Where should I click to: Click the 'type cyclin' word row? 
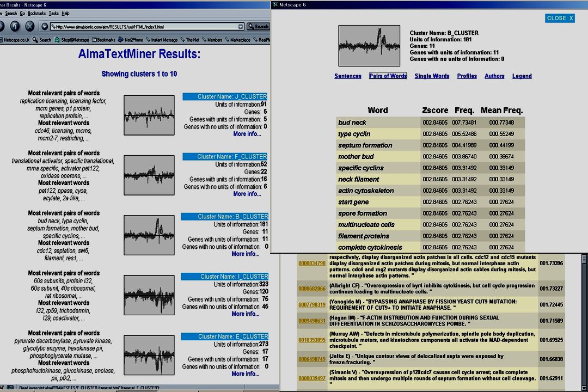point(431,134)
